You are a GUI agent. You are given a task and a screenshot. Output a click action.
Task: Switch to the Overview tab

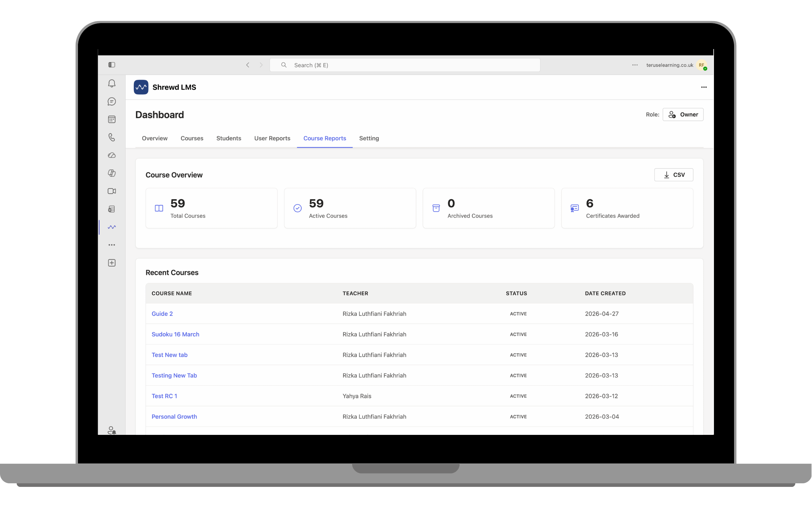tap(155, 138)
